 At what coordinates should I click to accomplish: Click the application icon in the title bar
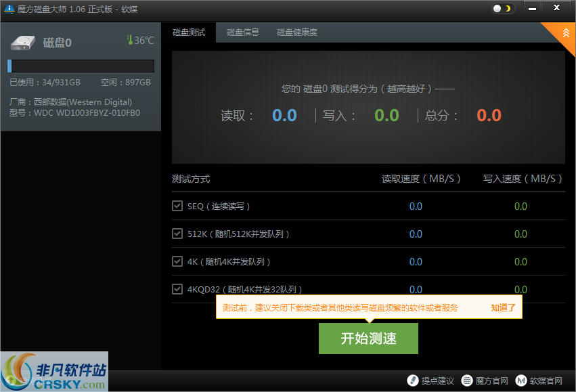[9, 9]
